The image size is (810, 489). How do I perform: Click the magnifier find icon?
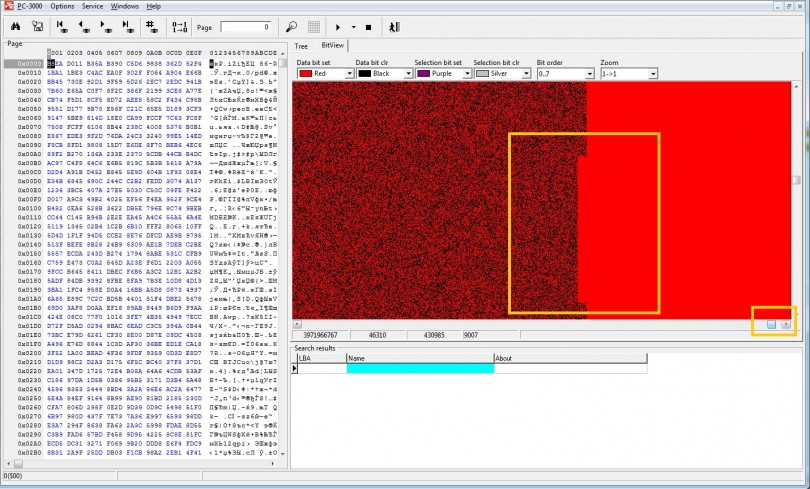(291, 27)
